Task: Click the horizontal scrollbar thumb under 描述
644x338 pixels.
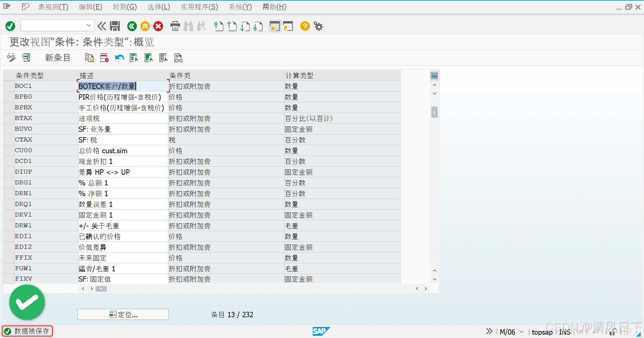Action: point(101,289)
